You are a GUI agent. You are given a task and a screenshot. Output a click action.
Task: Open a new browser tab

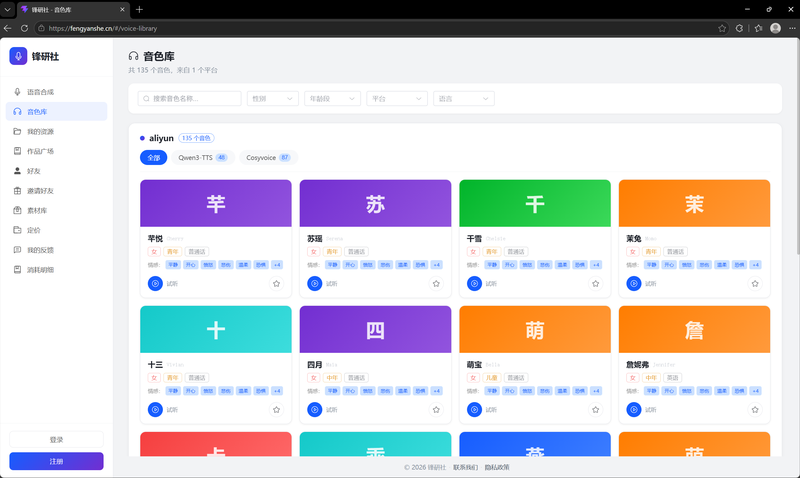click(139, 10)
